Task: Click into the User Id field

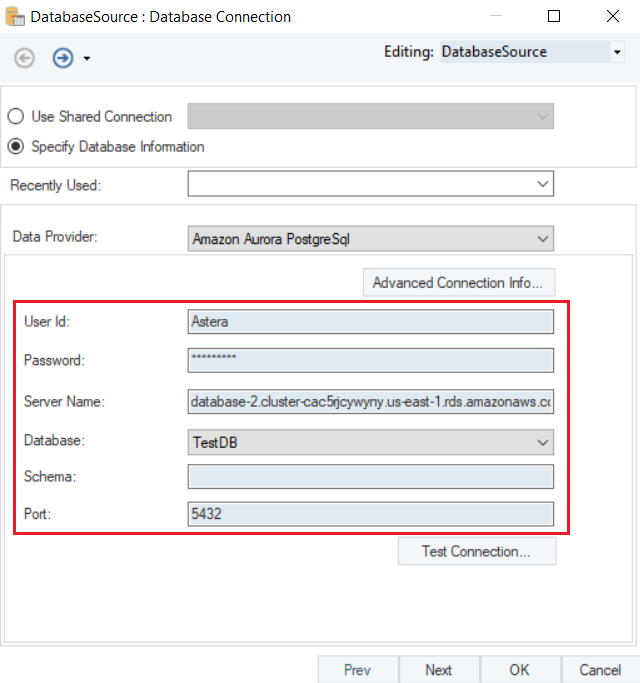Action: click(x=370, y=321)
